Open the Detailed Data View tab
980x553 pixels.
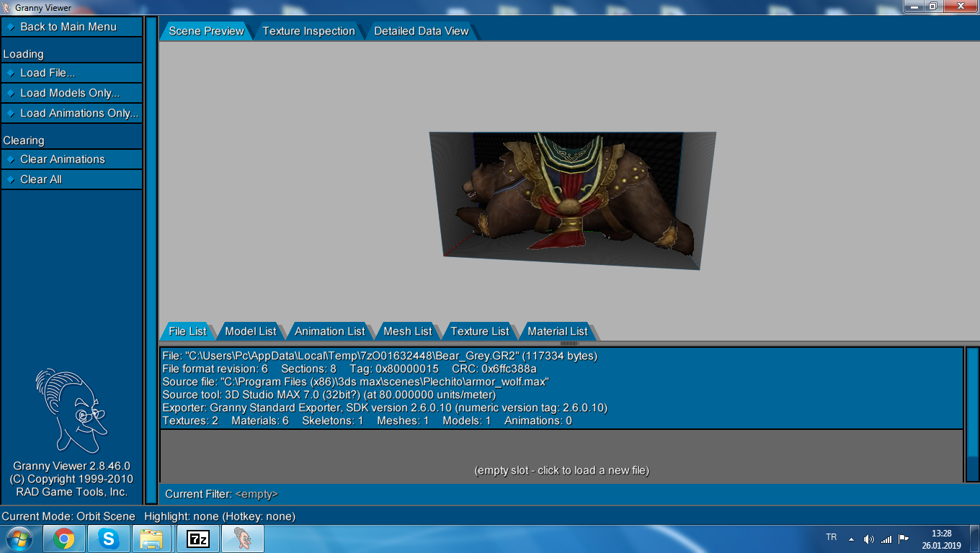point(421,31)
